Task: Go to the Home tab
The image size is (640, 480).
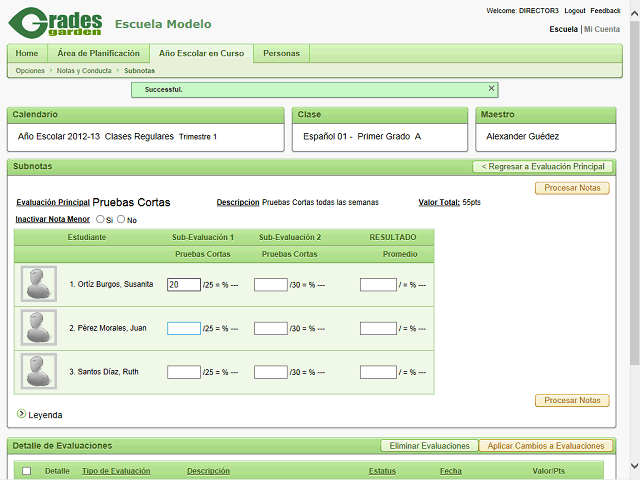Action: (27, 53)
